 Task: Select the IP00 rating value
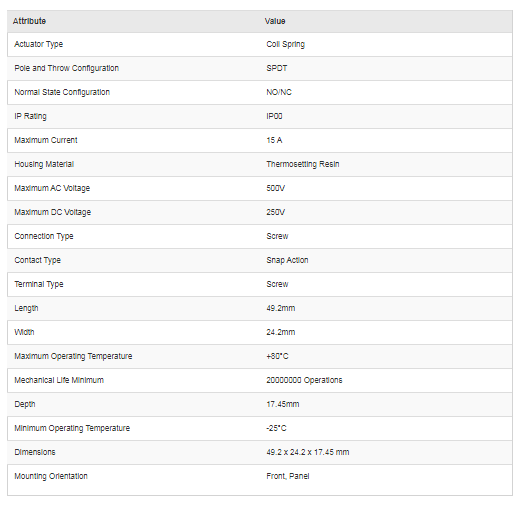point(274,116)
